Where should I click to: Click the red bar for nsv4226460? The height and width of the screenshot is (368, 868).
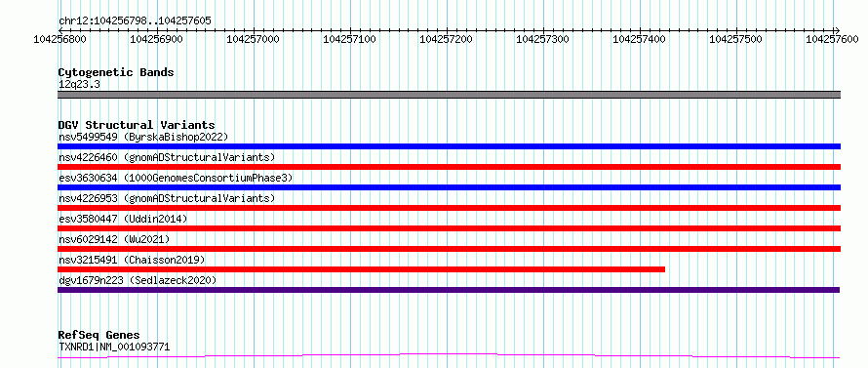point(449,167)
